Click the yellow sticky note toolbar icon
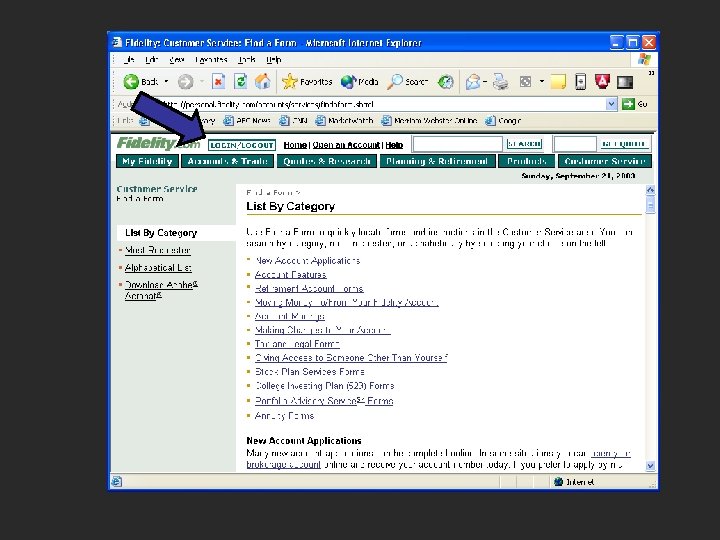 tap(558, 82)
